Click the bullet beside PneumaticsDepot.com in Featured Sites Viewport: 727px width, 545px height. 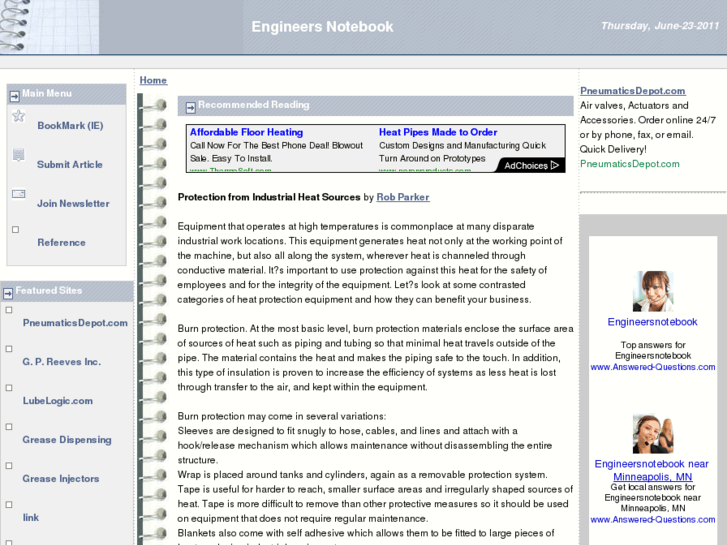click(9, 310)
